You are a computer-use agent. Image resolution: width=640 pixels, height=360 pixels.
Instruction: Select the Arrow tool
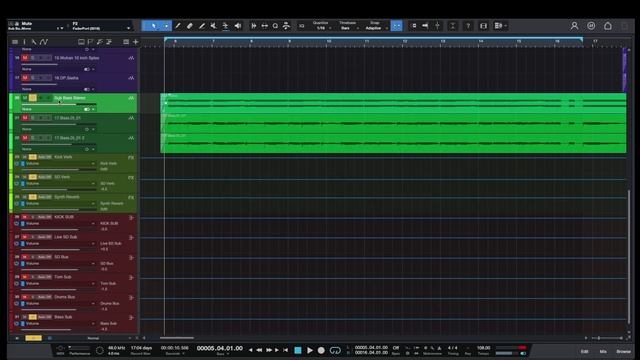tap(153, 26)
